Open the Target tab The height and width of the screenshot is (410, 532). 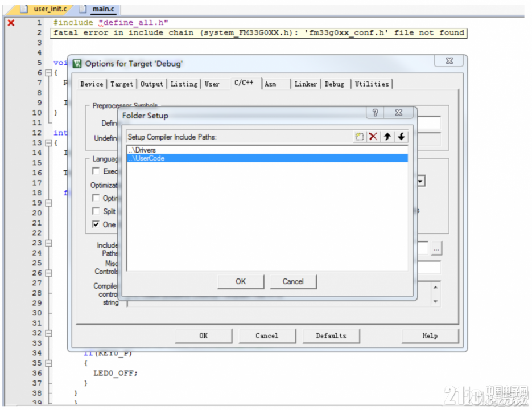click(121, 84)
